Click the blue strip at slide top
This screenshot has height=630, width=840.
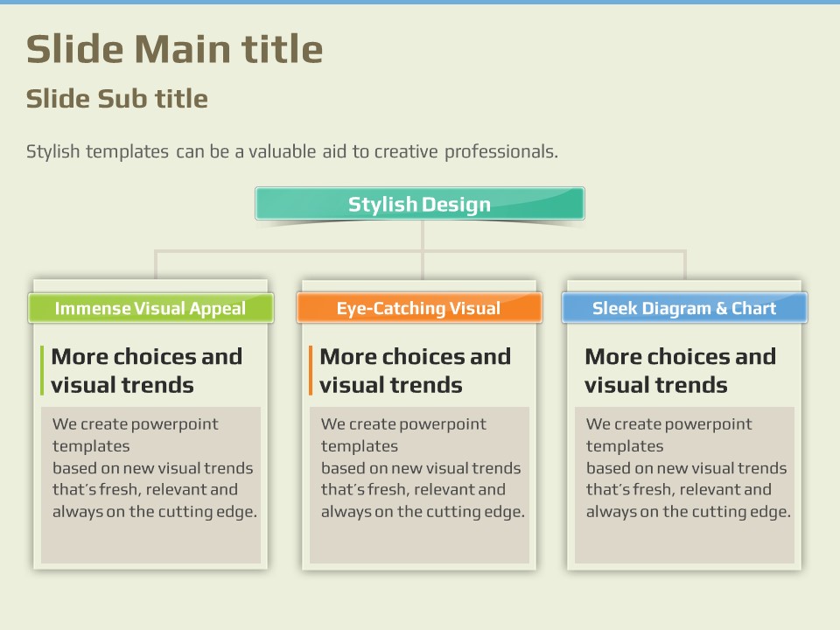[x=420, y=2]
